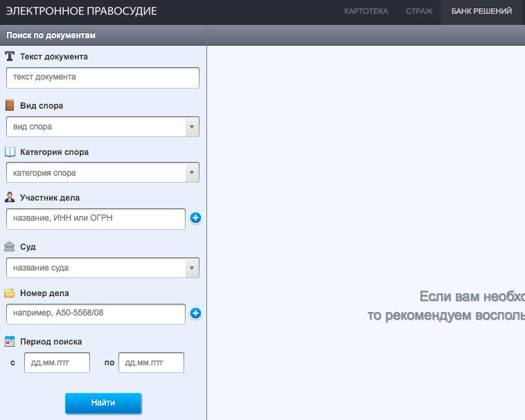Select the 'категория спора' combo box field

(103, 172)
